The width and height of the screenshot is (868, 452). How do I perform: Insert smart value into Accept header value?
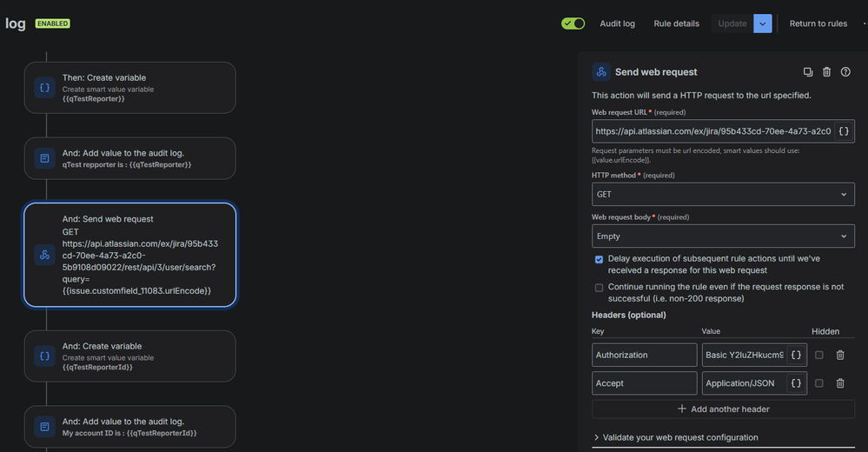796,383
